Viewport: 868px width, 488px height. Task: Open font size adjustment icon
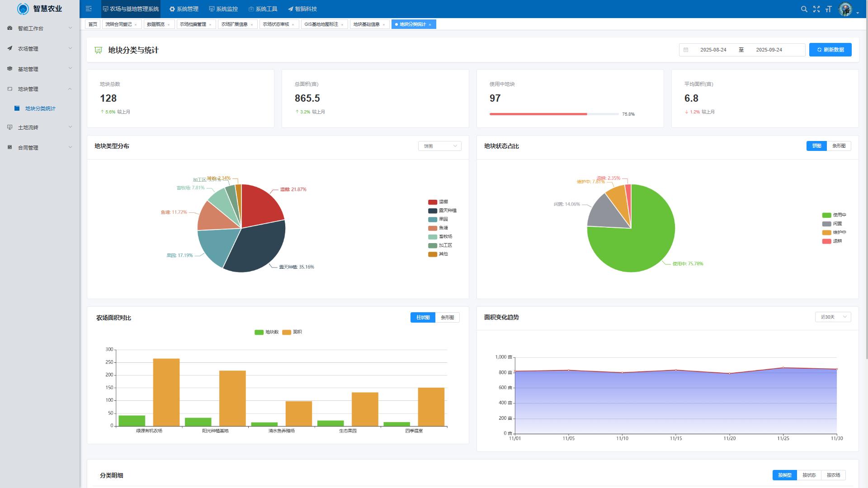coord(828,9)
